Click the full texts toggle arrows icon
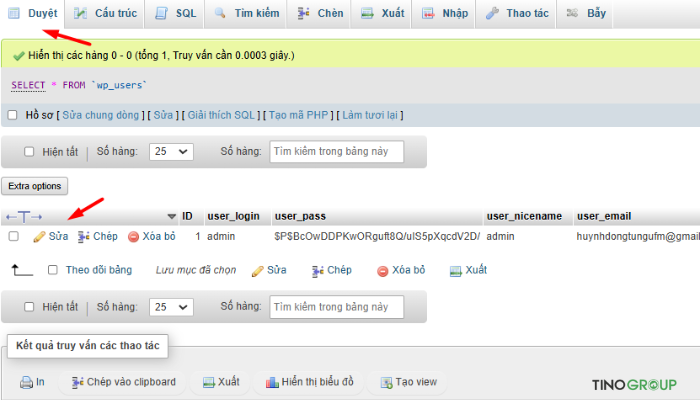This screenshot has height=400, width=700. (x=24, y=217)
